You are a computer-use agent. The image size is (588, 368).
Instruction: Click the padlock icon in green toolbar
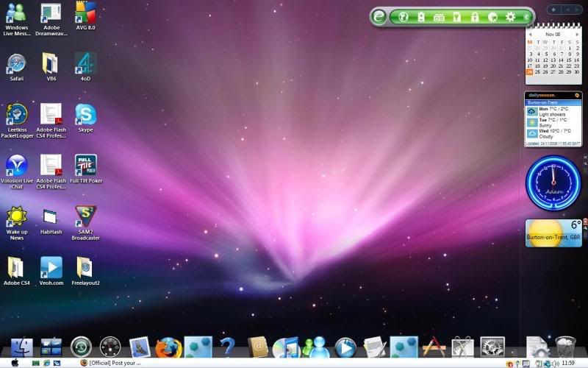(x=475, y=16)
